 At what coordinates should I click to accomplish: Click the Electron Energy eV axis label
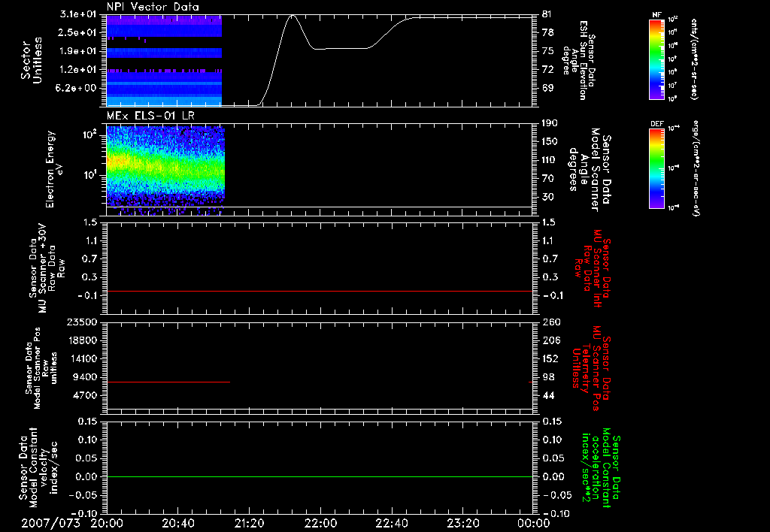54,169
